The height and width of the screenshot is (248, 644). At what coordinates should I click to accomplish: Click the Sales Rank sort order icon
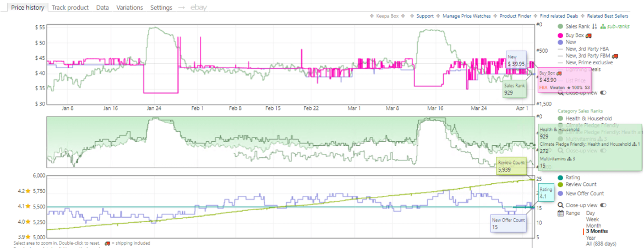(x=595, y=26)
